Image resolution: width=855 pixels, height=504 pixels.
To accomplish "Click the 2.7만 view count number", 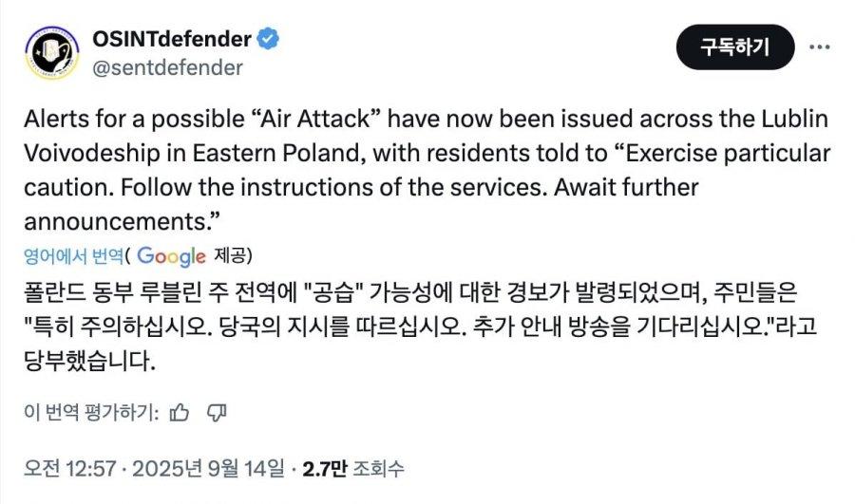I will coord(323,468).
